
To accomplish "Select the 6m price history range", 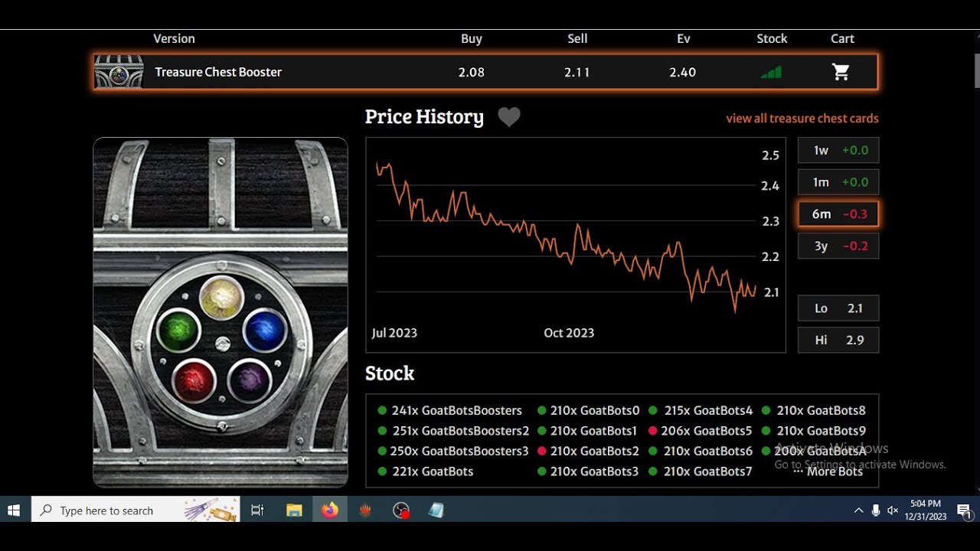I will tap(838, 214).
